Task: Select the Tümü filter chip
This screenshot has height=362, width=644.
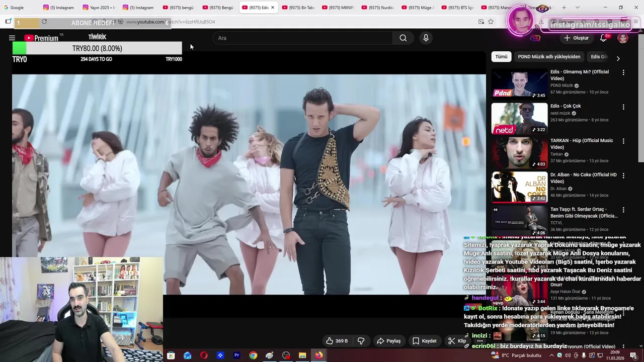Action: (501, 57)
